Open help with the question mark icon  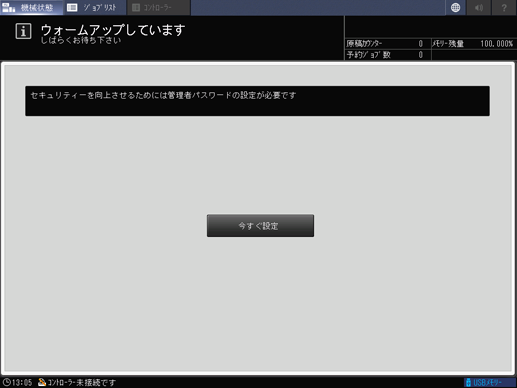tap(504, 7)
